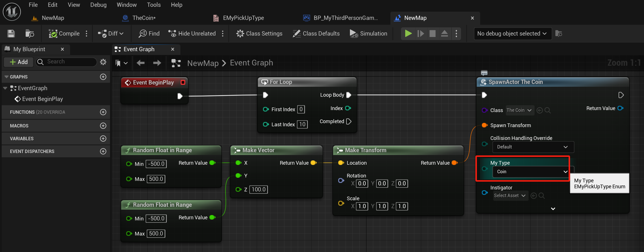Click the Add button in My Blueprint
Viewport: 644px width, 252px height.
click(19, 62)
